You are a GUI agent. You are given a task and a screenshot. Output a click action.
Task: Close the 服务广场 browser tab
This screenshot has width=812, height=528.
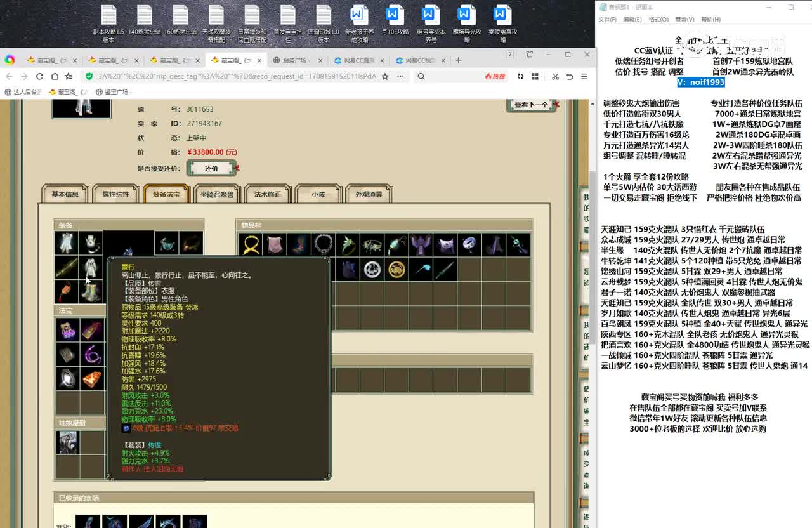[320, 61]
